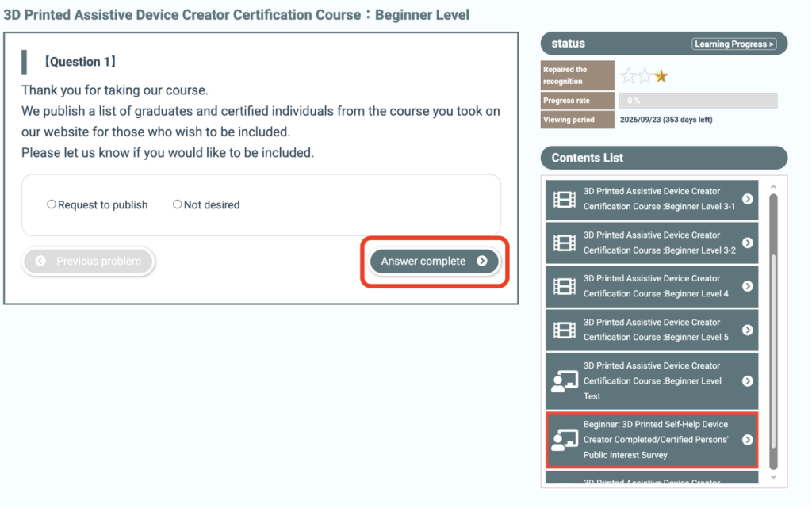Click the first empty star icon

point(628,76)
